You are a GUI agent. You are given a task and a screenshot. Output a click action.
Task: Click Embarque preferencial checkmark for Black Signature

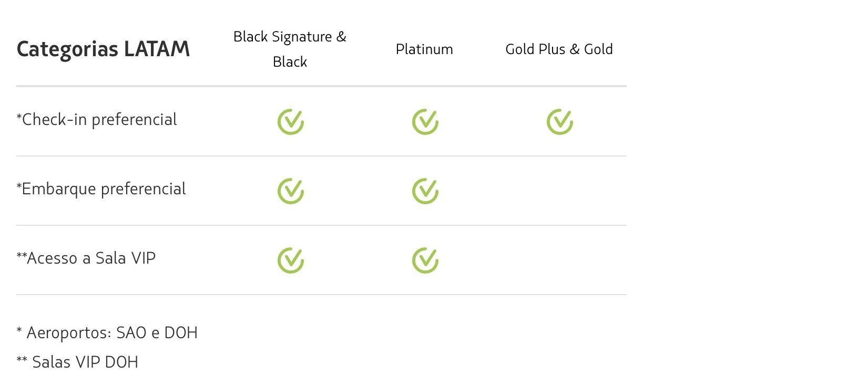[290, 191]
